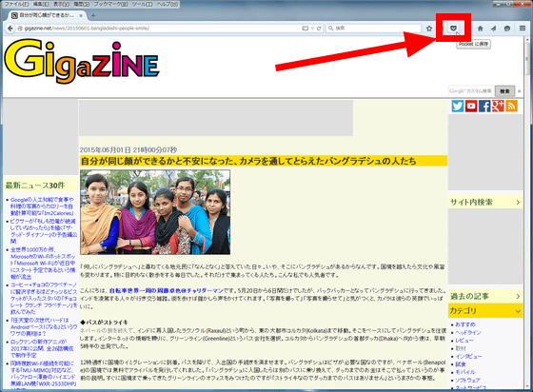
Task: Reload the page with the refresh icon
Action: pyautogui.click(x=319, y=29)
